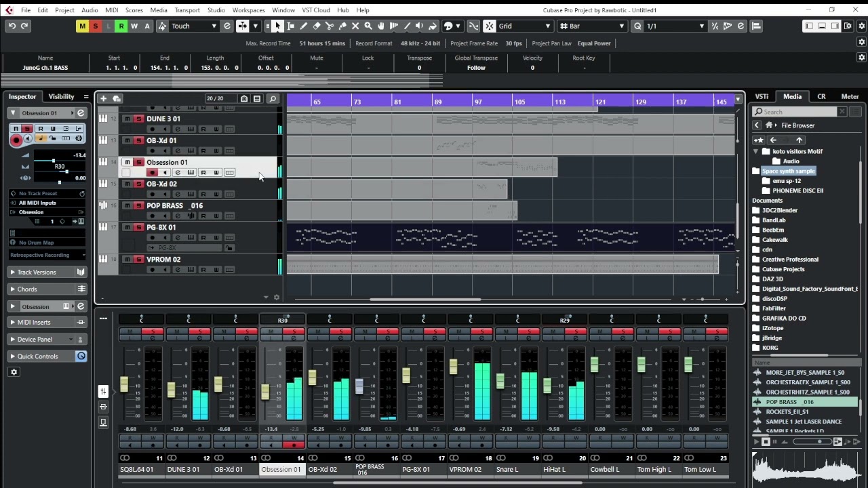Select the Range Selection tool
The width and height of the screenshot is (868, 488).
pos(290,26)
